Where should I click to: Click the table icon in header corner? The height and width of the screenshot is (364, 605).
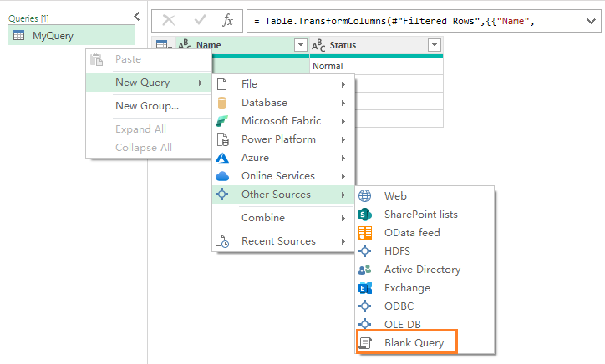(162, 46)
